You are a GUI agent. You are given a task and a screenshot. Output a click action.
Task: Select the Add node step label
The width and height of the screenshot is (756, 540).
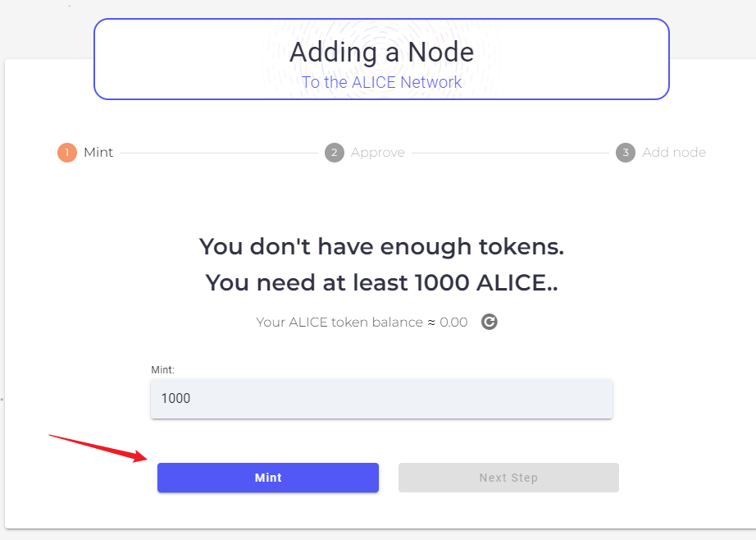click(674, 153)
